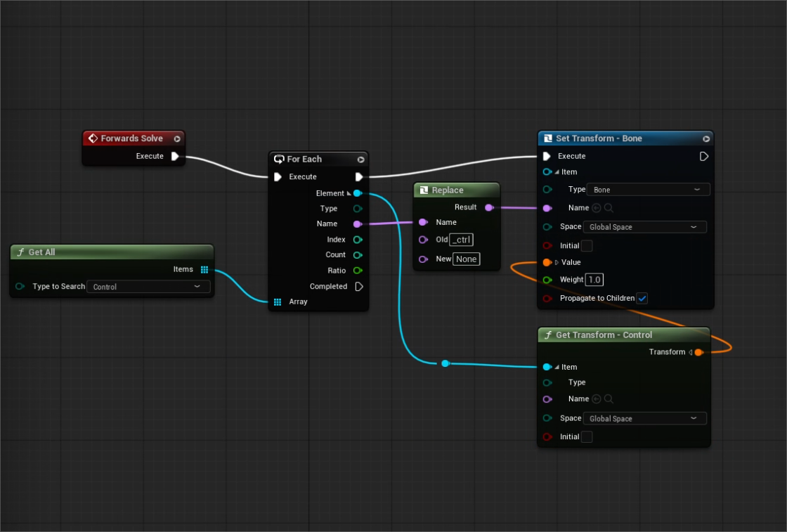
Task: Click Forwards Solve execute output pin
Action: coord(175,156)
